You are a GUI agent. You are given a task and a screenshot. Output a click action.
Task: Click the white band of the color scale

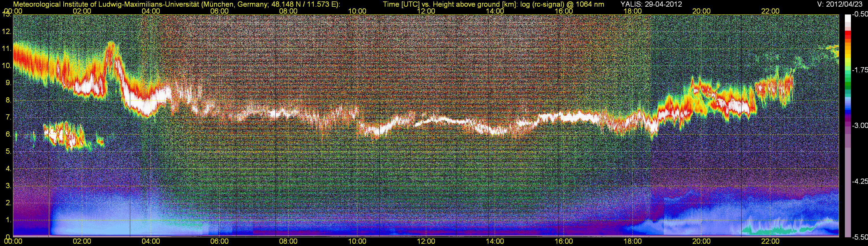click(x=848, y=18)
